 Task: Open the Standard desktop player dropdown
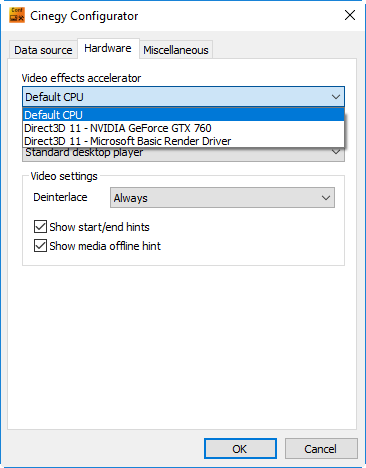[x=183, y=154]
